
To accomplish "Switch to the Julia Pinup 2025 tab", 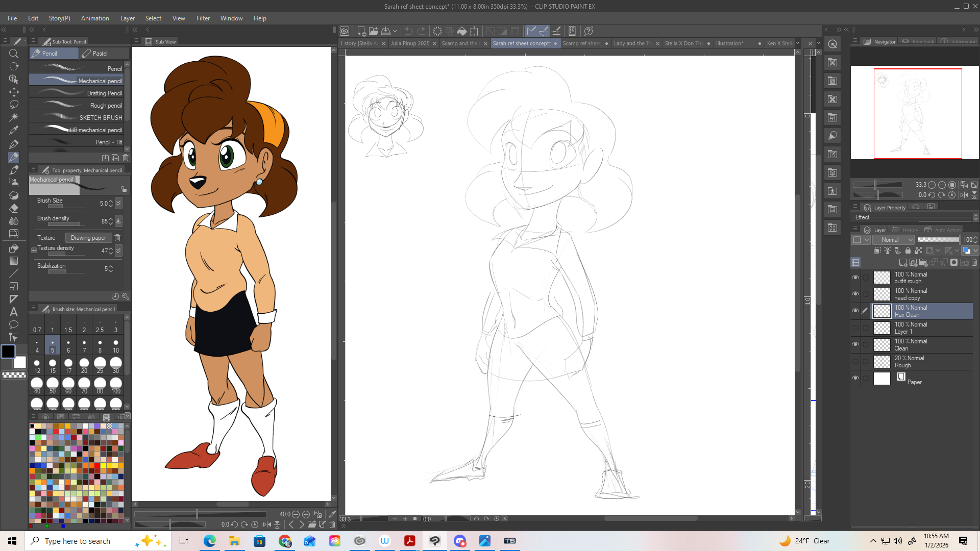I will click(x=410, y=43).
